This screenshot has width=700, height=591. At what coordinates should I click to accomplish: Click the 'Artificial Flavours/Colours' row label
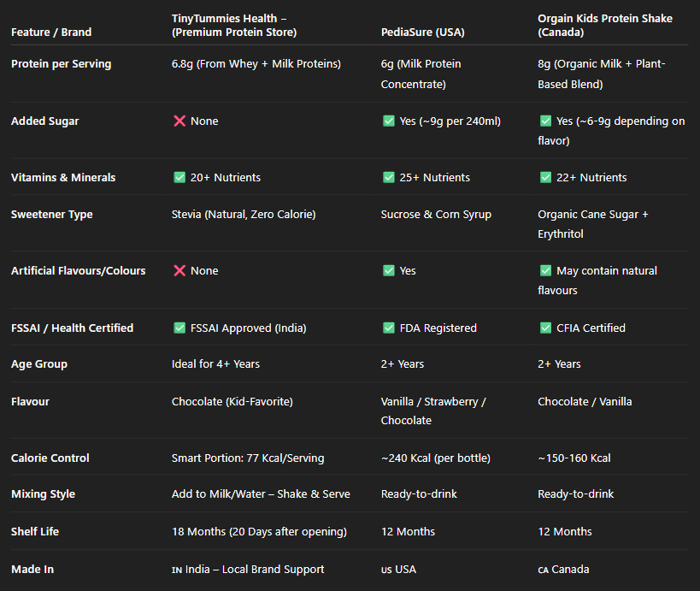pos(78,271)
